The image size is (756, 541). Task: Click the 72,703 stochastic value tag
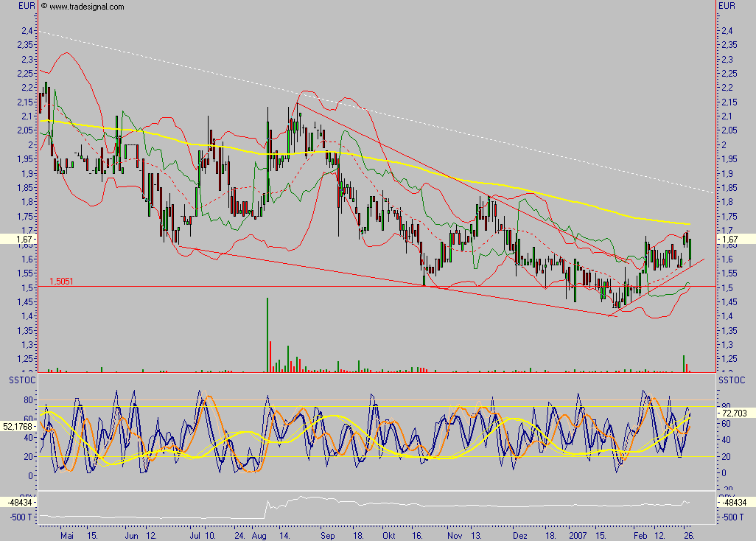pyautogui.click(x=736, y=414)
